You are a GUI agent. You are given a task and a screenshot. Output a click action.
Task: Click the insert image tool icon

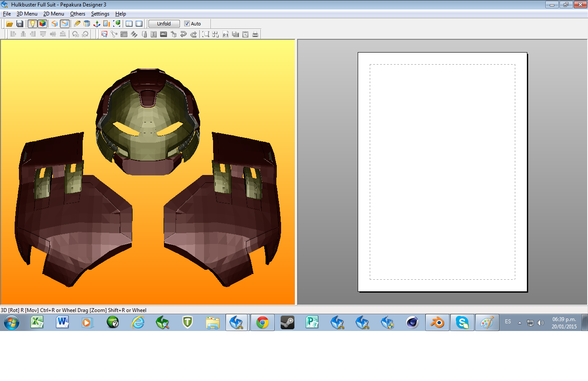(x=164, y=34)
